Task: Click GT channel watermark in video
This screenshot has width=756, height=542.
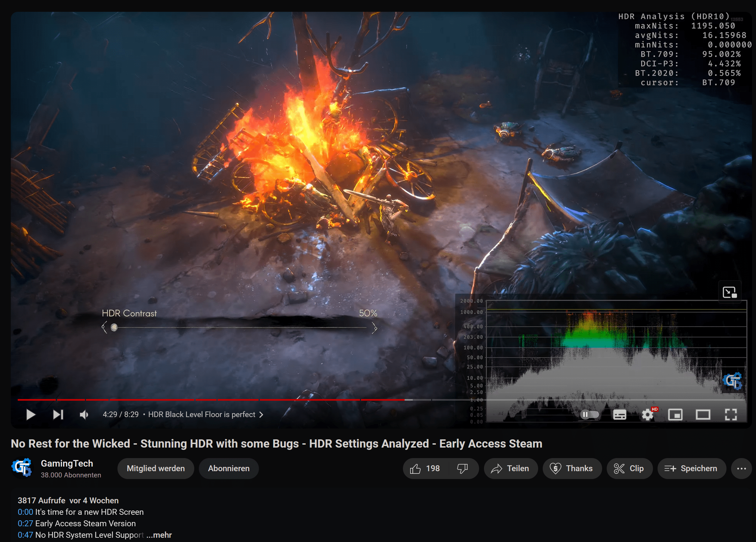Action: click(732, 381)
